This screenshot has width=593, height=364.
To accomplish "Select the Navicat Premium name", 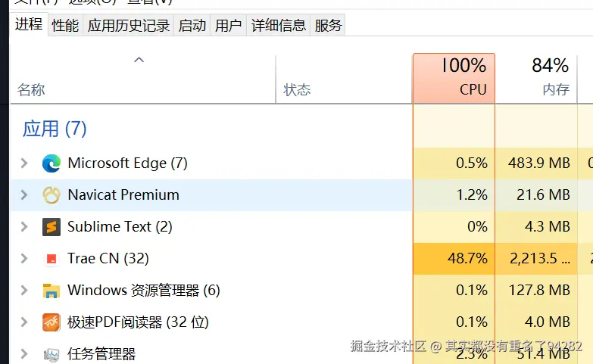I will pos(123,195).
